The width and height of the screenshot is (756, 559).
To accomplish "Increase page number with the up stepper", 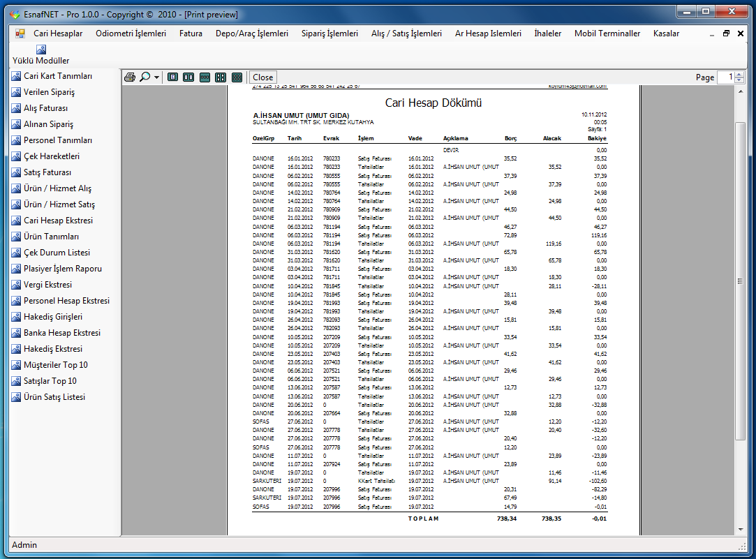I will coord(740,74).
